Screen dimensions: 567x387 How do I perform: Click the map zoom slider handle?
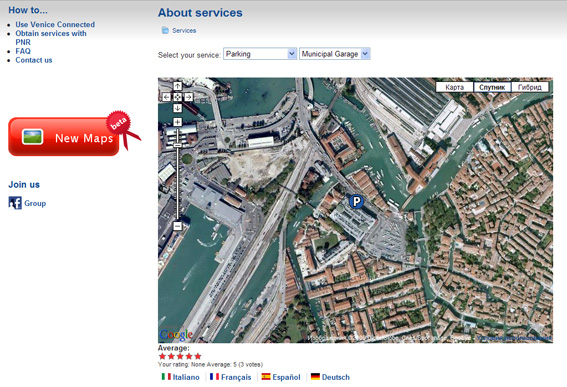[x=177, y=145]
